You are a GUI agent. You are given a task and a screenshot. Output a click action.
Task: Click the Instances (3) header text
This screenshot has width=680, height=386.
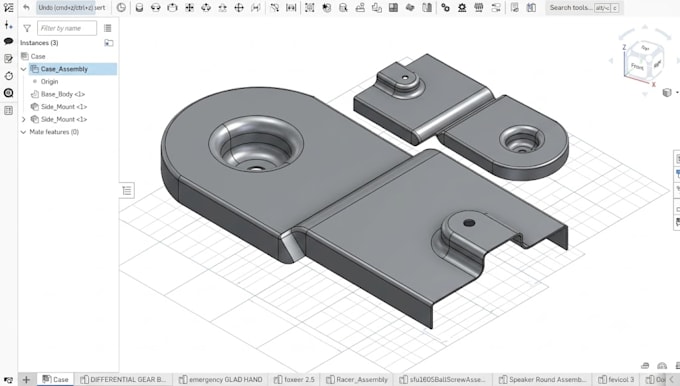click(39, 43)
